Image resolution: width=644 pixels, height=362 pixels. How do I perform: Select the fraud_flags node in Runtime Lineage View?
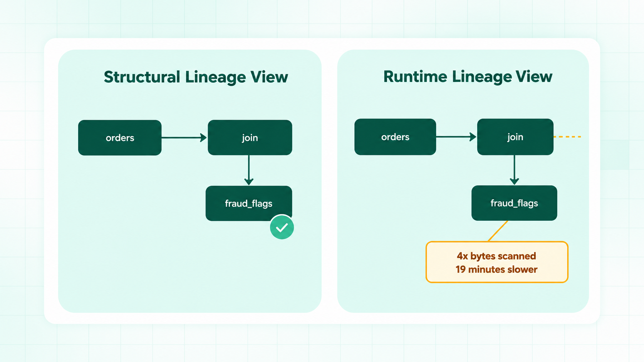[514, 203]
